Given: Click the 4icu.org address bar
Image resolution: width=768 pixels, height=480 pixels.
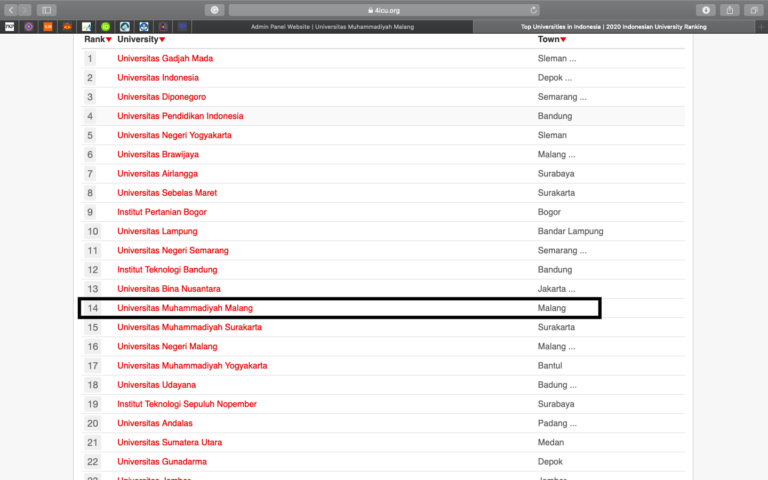Looking at the screenshot, I should tap(384, 10).
